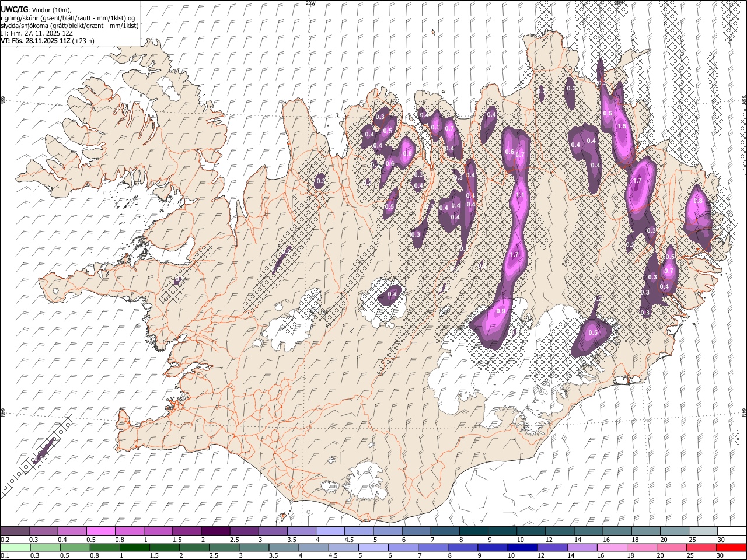This screenshot has width=747, height=560.
Task: Click the white snow swatch after 30
Action: 731,531
